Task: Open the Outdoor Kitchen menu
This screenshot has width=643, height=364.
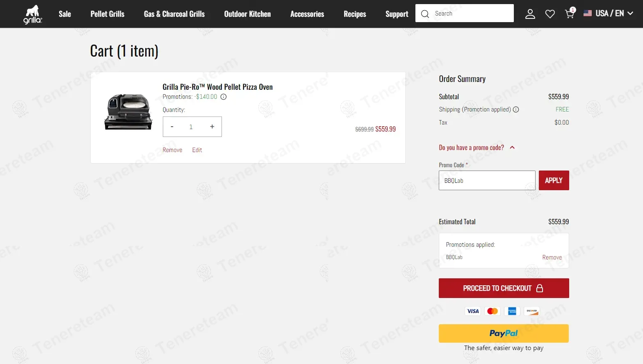Action: (247, 14)
